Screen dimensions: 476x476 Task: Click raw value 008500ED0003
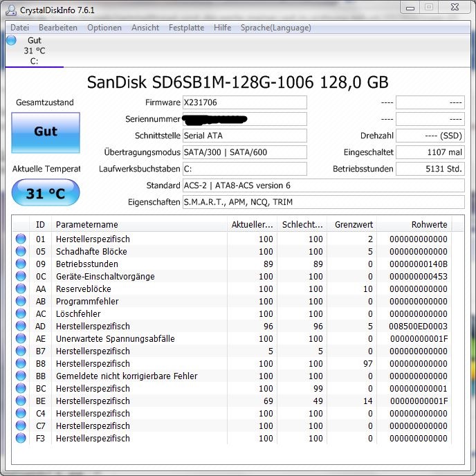tap(418, 326)
